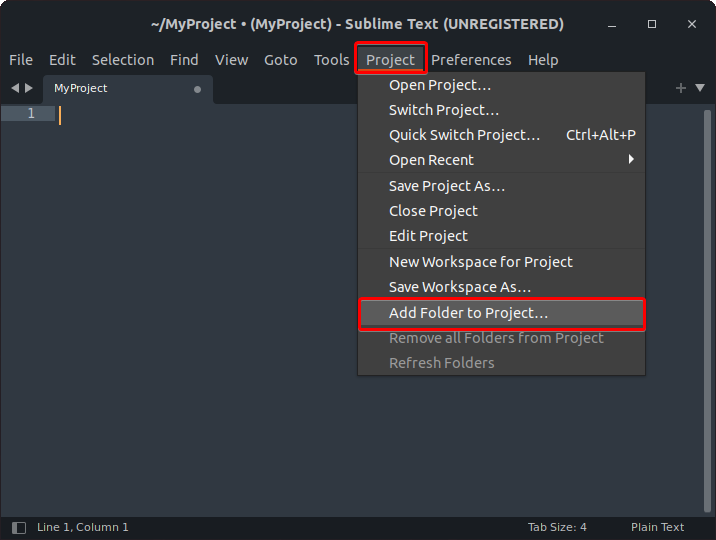Choose New Workspace for Project

click(501, 262)
